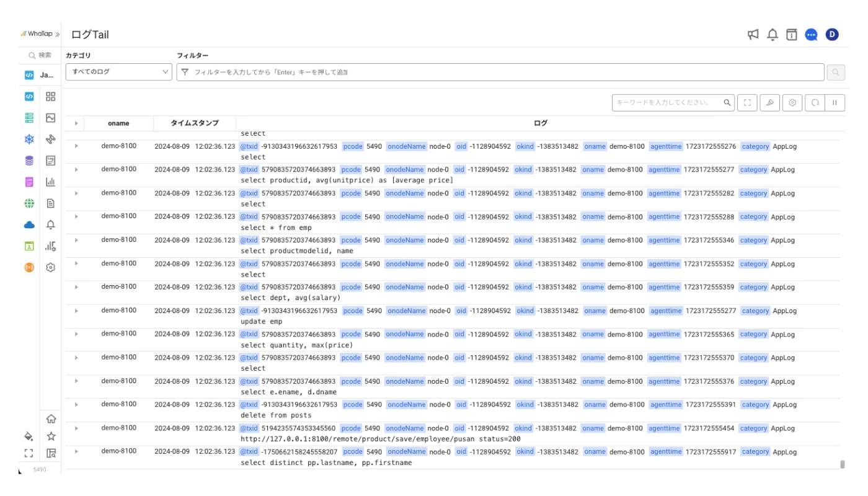Click the fullscreen brackets icon at sidebar bottom
This screenshot has height=496, width=868.
[29, 453]
